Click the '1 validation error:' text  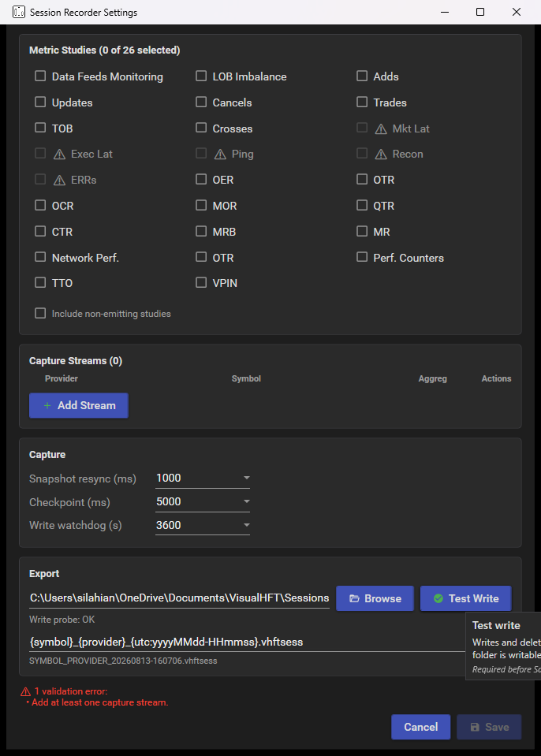[71, 691]
